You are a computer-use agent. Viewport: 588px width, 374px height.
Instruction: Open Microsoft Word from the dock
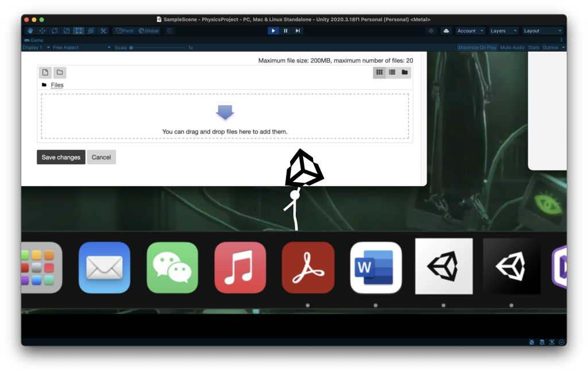376,268
